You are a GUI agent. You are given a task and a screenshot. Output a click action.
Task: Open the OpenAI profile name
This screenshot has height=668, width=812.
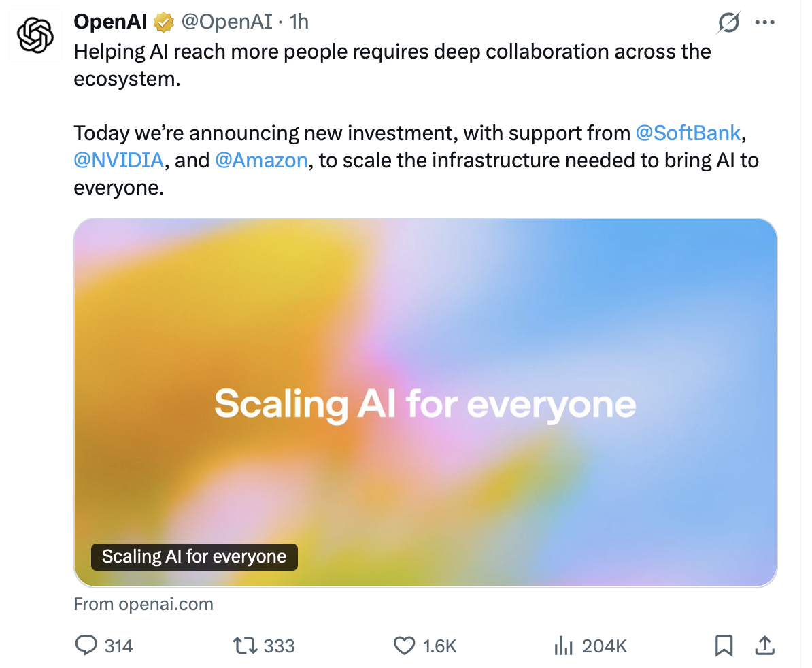click(x=109, y=21)
